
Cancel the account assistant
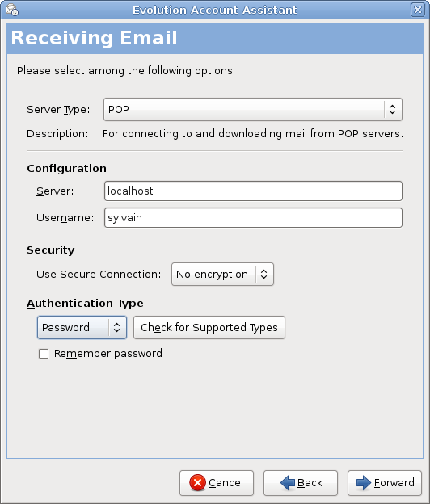click(x=217, y=483)
